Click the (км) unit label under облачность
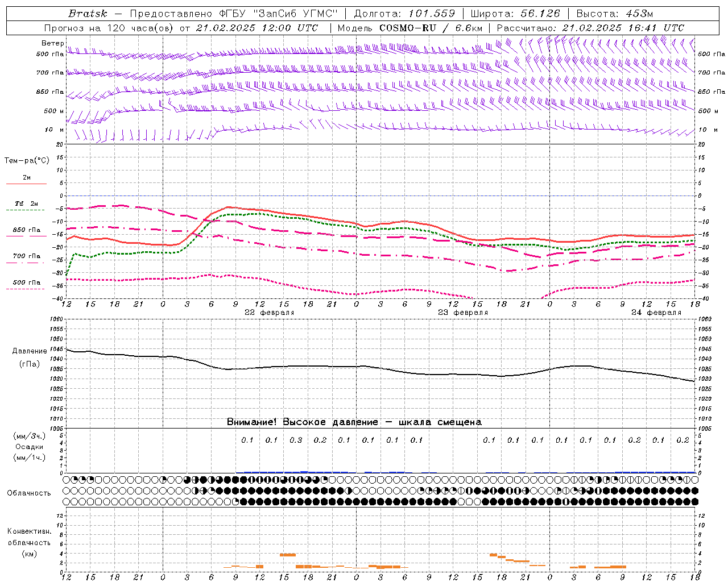728x582 pixels. (x=30, y=554)
